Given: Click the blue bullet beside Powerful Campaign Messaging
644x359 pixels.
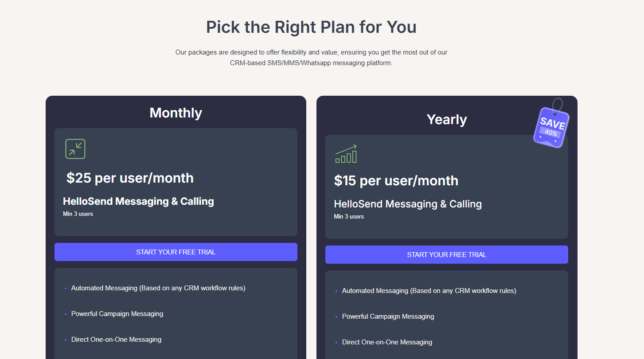Looking at the screenshot, I should point(66,314).
